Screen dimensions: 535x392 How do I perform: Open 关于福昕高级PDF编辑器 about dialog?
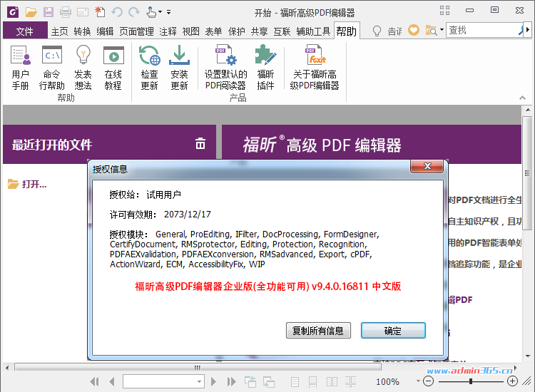pyautogui.click(x=315, y=68)
